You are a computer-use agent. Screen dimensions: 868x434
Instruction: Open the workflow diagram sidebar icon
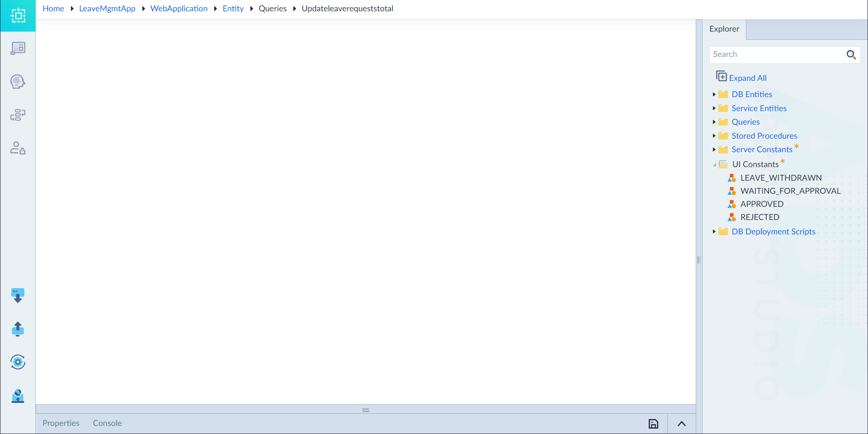[x=18, y=115]
